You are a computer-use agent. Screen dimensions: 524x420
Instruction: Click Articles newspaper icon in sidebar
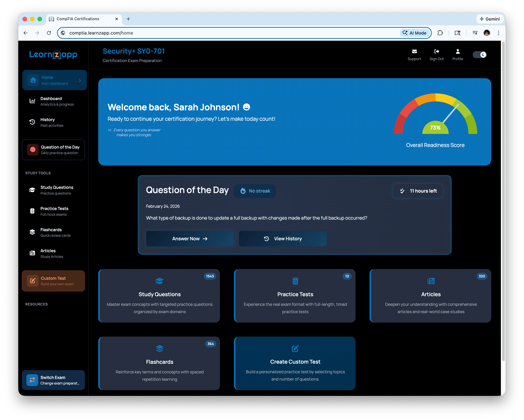pyautogui.click(x=32, y=253)
